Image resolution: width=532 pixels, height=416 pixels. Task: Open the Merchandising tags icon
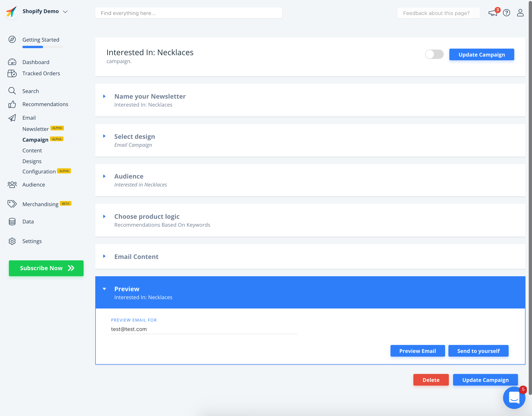point(12,204)
